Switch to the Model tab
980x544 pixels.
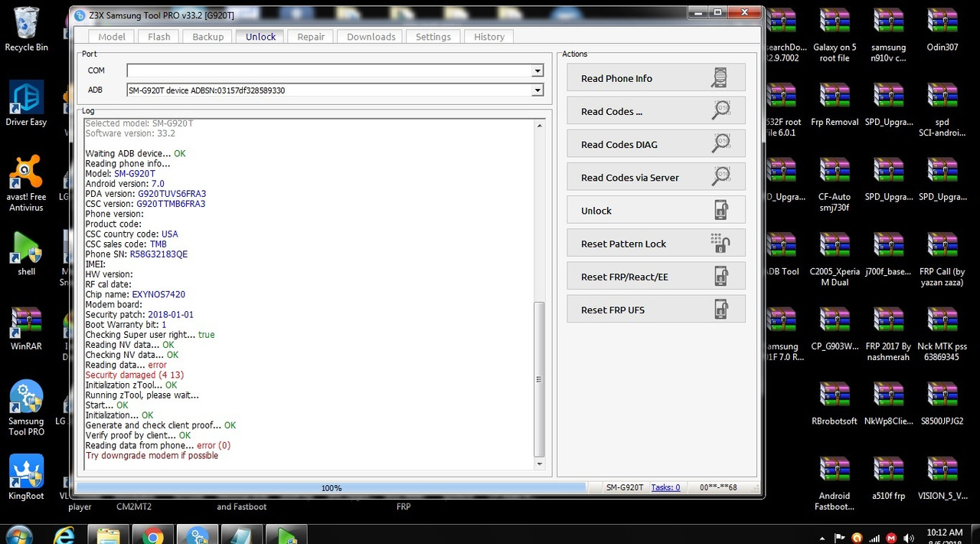click(112, 37)
